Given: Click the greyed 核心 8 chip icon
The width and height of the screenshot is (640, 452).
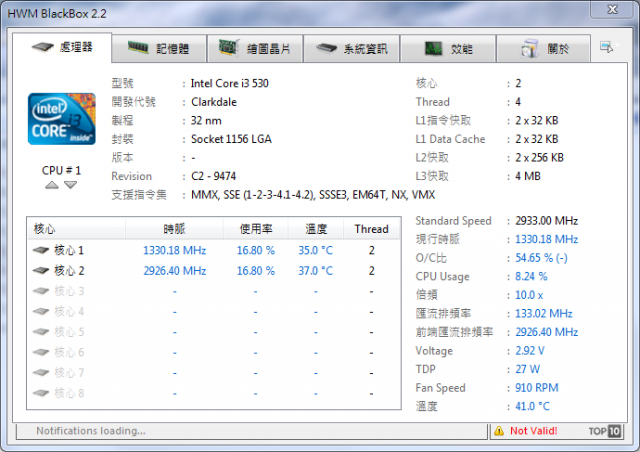Looking at the screenshot, I should click(x=41, y=393).
